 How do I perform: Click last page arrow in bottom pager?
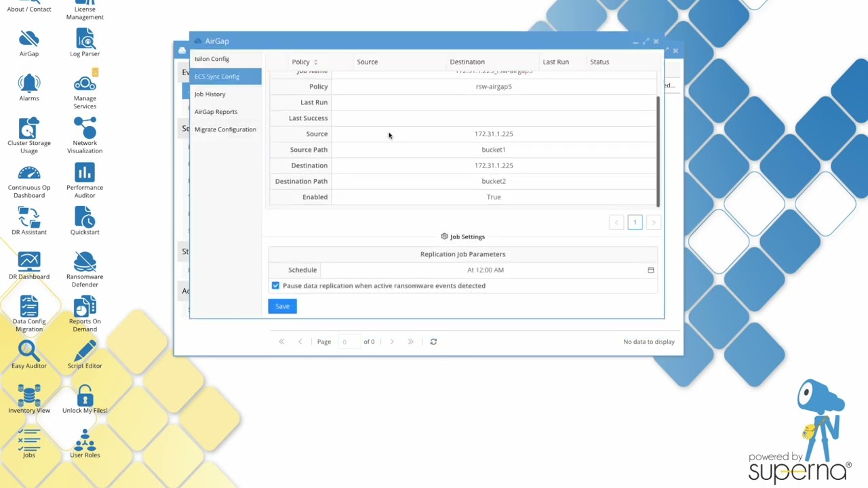410,342
